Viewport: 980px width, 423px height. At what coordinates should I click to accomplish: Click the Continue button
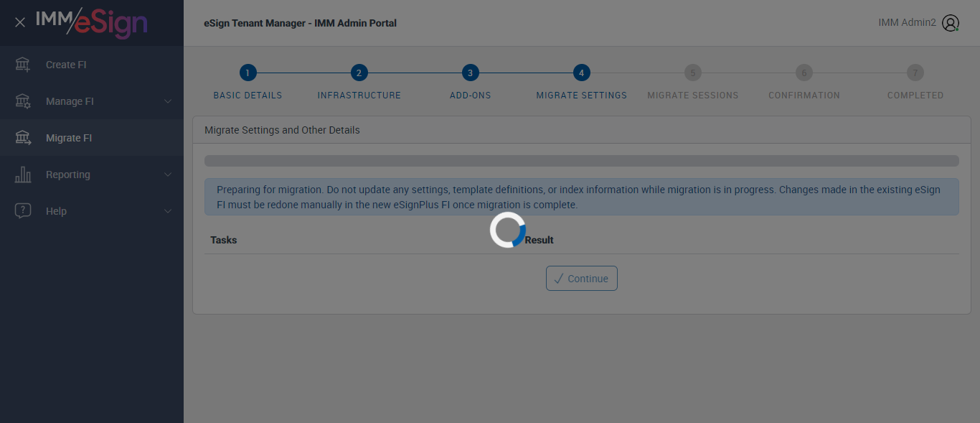point(582,279)
